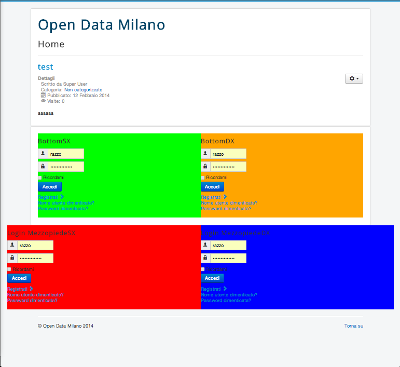400x367 pixels.
Task: Focus the username field in BottomSX module
Action: pyautogui.click(x=66, y=154)
